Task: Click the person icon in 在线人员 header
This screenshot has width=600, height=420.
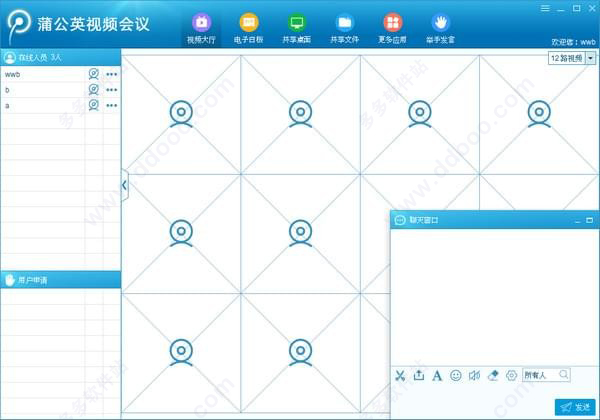Action: click(10, 58)
